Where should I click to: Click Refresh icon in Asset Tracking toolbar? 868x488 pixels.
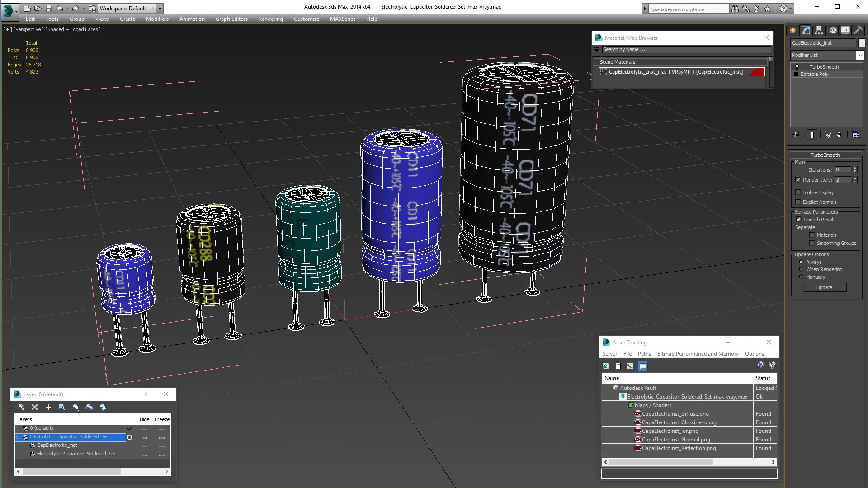606,366
